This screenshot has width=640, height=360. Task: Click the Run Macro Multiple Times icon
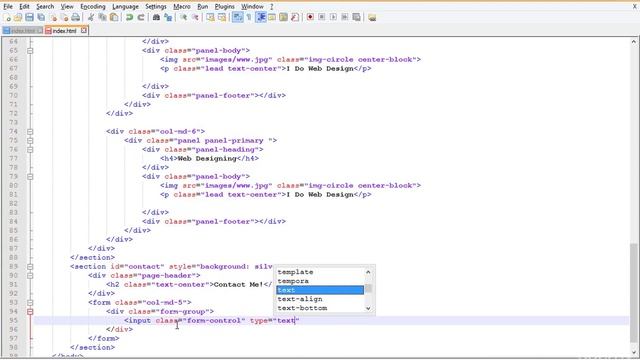[x=345, y=17]
